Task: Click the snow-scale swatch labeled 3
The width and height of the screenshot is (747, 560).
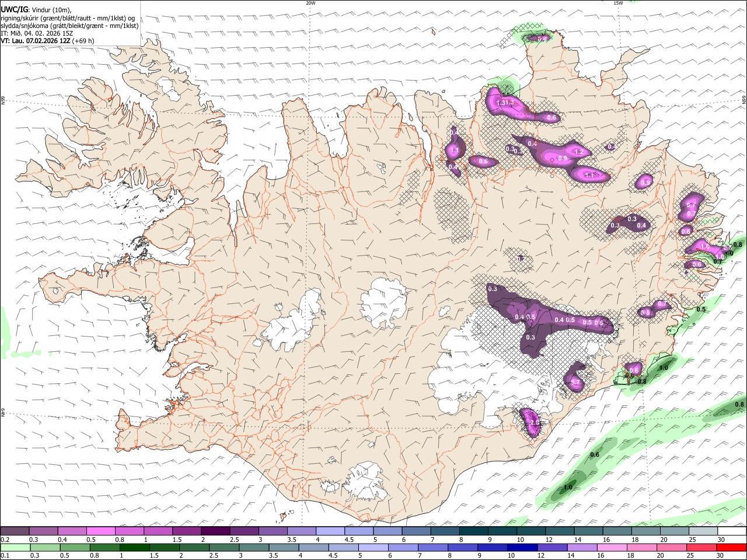Action: [x=273, y=531]
